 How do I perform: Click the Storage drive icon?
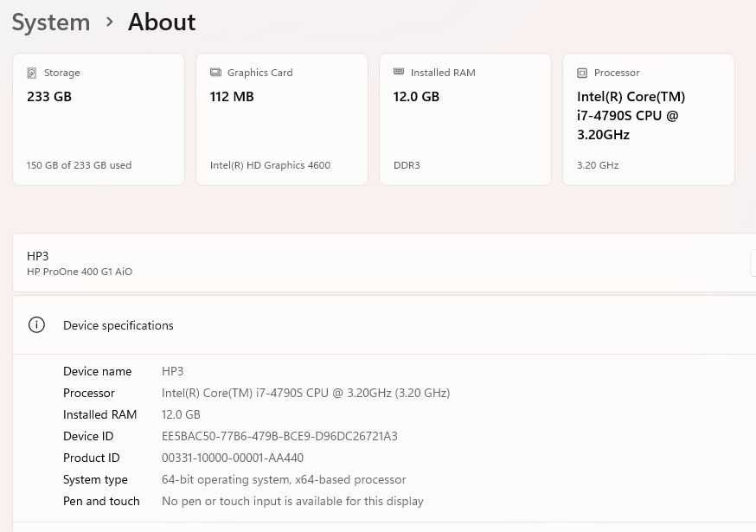(32, 74)
